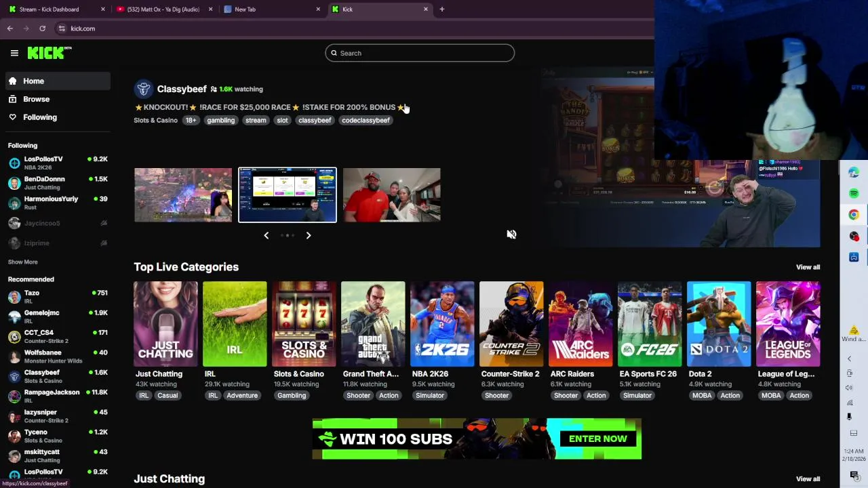Open IRL category card
The image size is (868, 488).
coord(235,324)
